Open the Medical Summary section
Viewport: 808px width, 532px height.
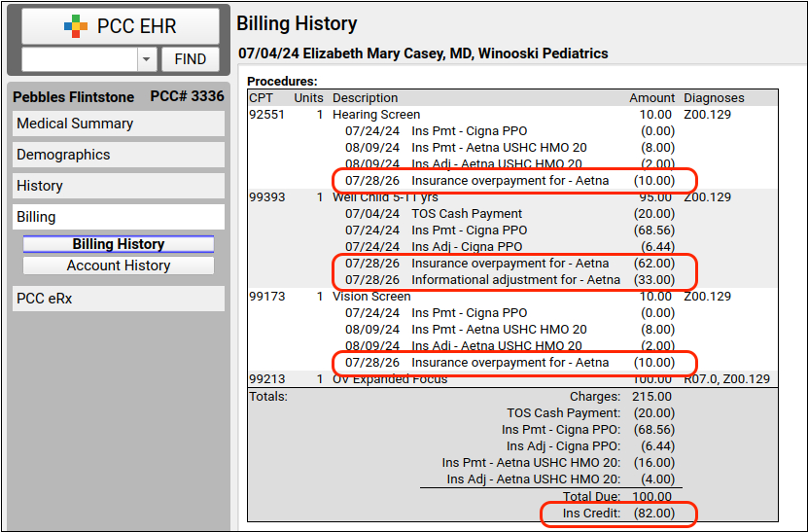click(x=119, y=124)
